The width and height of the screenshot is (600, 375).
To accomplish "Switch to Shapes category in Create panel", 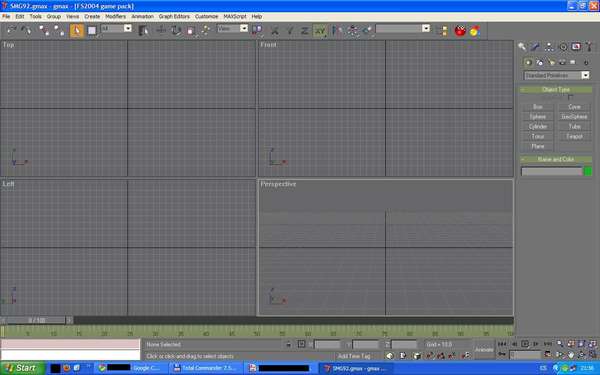I will tap(540, 62).
